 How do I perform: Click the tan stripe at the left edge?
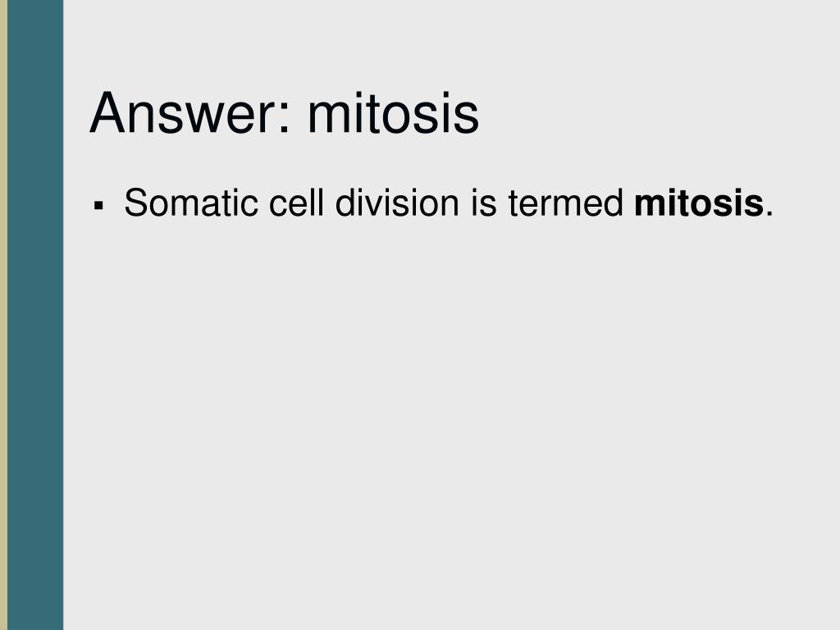[4, 315]
